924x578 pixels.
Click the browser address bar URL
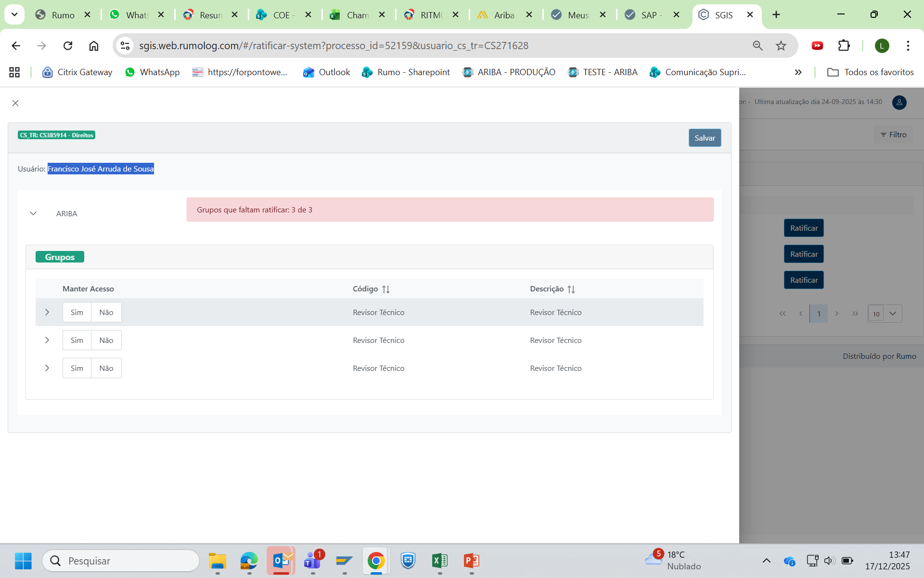tap(334, 46)
